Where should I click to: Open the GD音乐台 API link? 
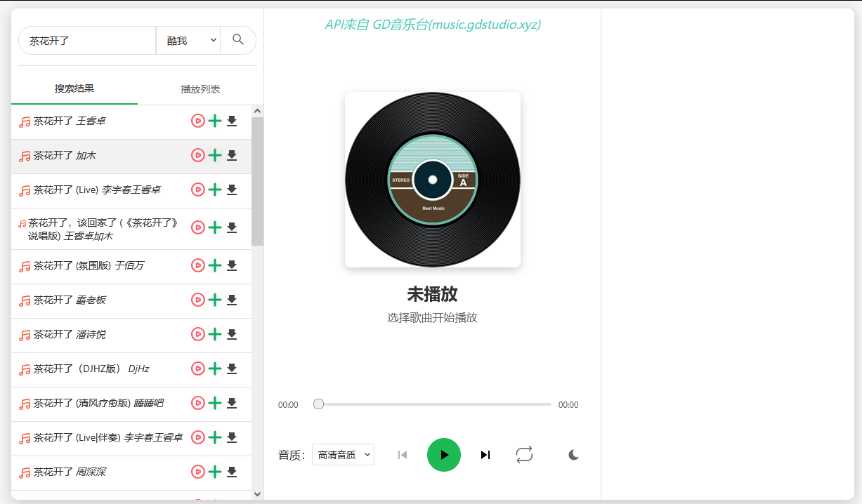click(x=432, y=25)
